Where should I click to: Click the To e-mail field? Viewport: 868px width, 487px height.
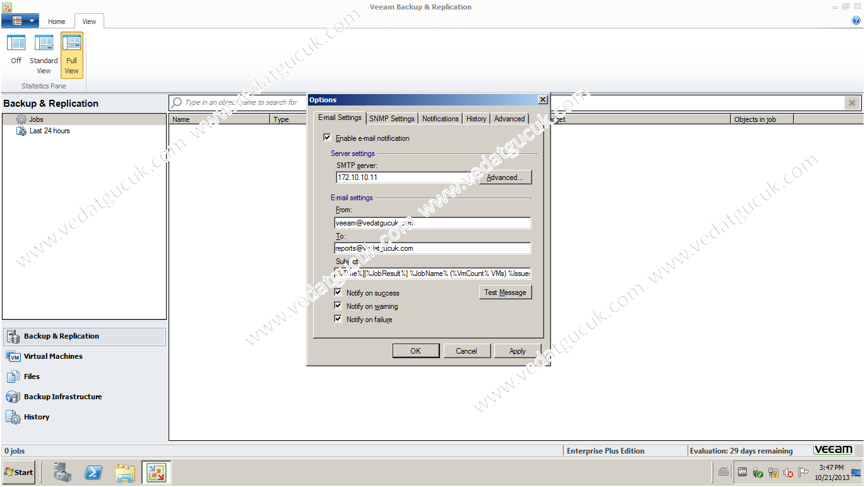point(432,248)
